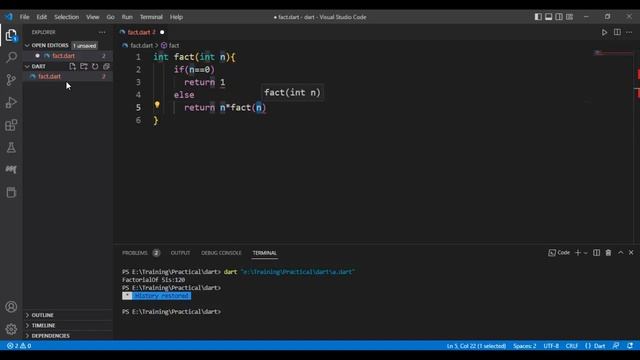Run the Dart file with play button
Image resolution: width=640 pixels, height=360 pixels.
coord(604,32)
